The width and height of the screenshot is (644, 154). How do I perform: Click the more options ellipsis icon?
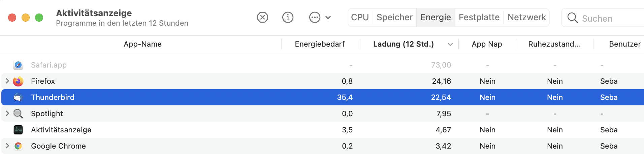click(315, 17)
